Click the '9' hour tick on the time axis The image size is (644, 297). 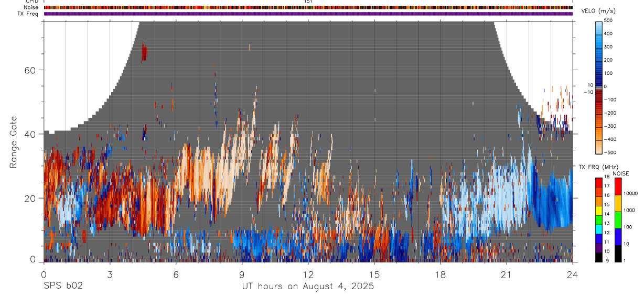coord(242,274)
